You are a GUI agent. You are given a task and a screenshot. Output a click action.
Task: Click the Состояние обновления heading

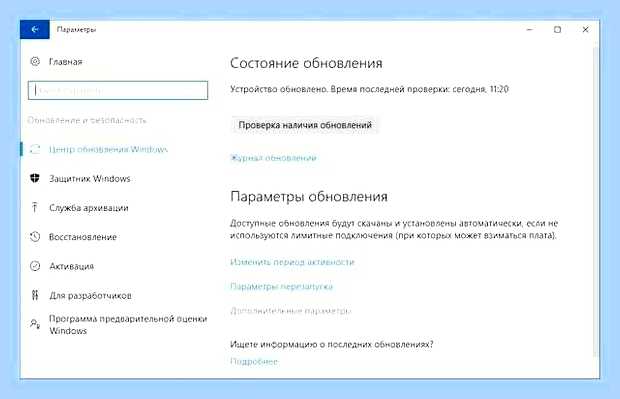(x=306, y=63)
